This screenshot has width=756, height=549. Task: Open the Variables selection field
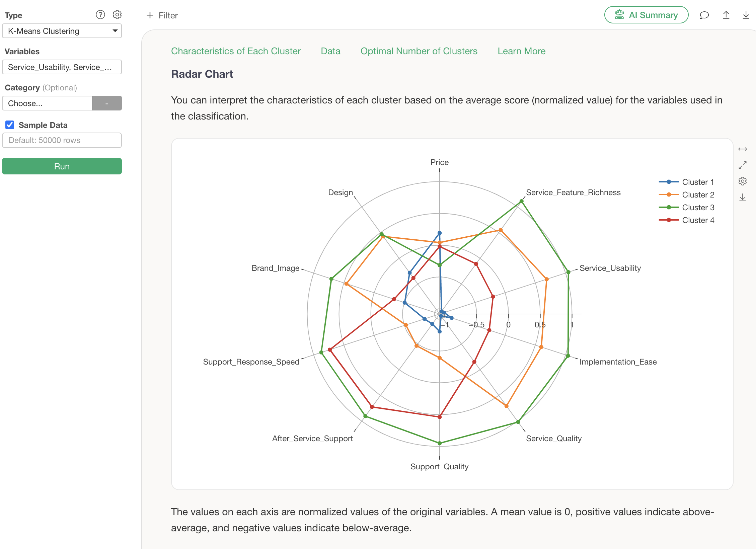coord(62,67)
